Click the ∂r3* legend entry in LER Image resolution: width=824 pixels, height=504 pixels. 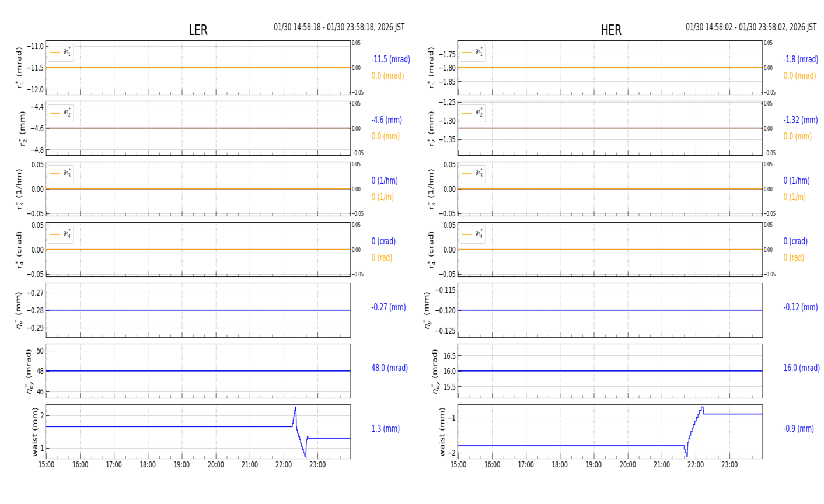coord(61,174)
